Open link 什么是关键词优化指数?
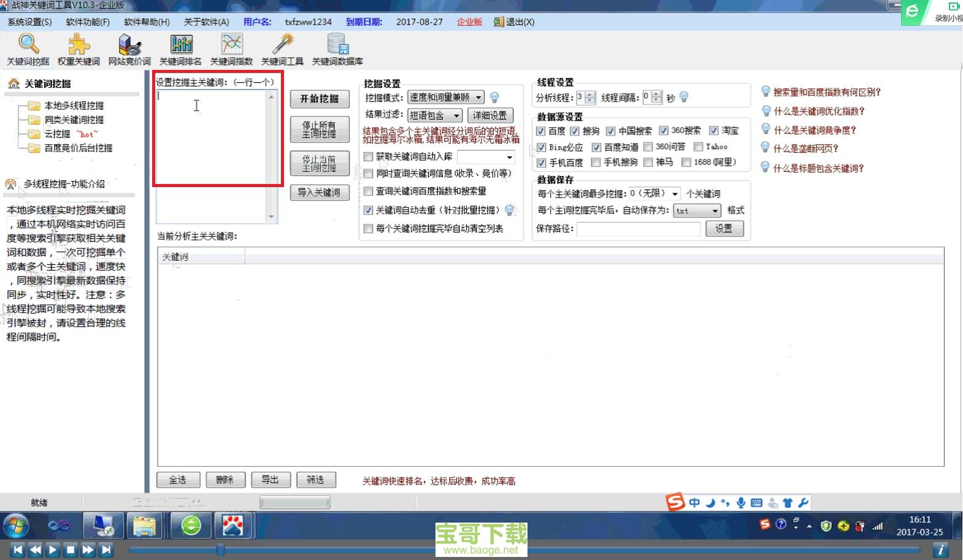The width and height of the screenshot is (963, 560). (819, 111)
